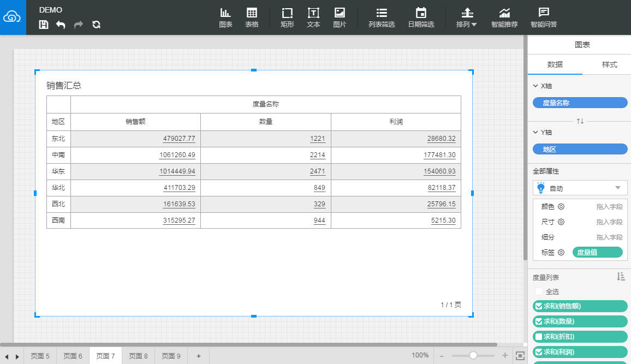Click the quantity value 2471

tap(318, 171)
